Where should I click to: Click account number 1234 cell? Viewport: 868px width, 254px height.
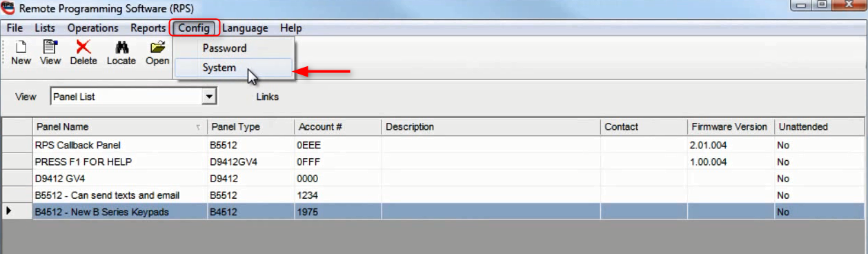coord(338,195)
